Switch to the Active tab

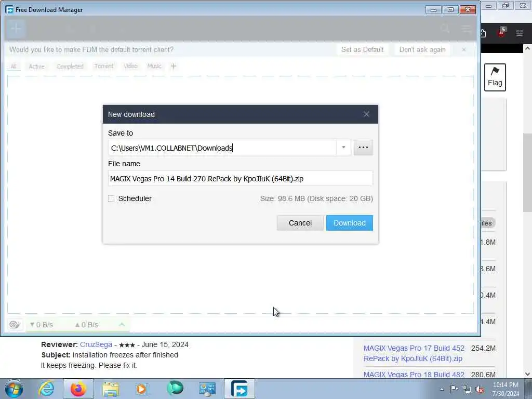(x=37, y=66)
